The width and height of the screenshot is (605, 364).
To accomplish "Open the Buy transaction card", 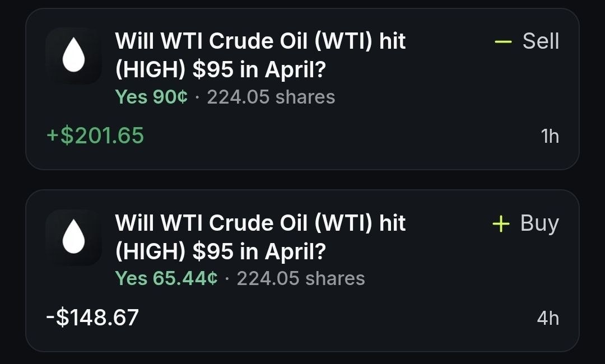I will click(x=302, y=270).
